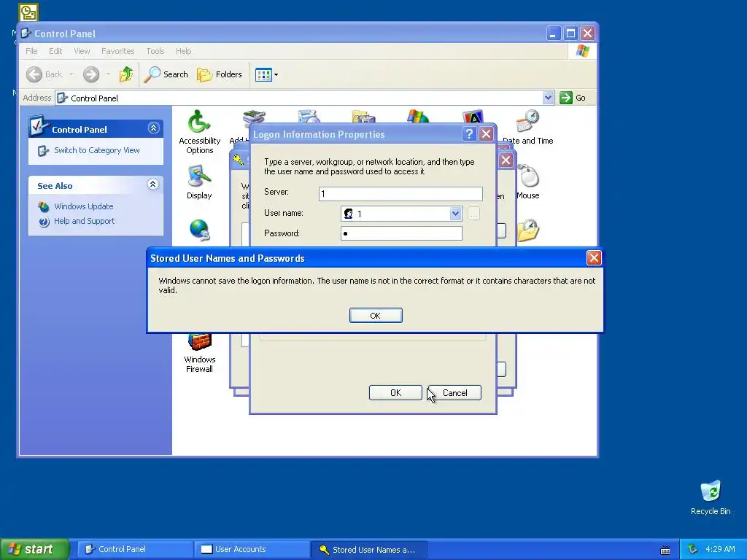
Task: Open the Tools menu in Control Panel
Action: 155,51
